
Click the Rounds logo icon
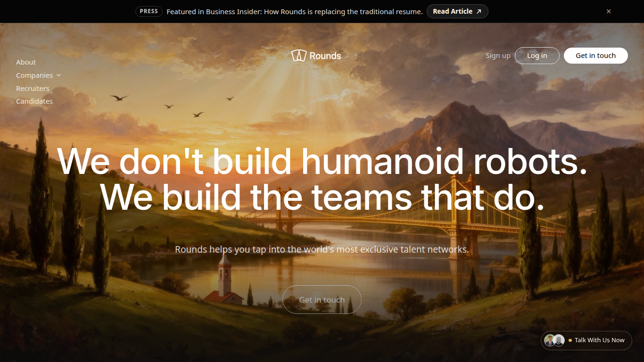point(299,56)
